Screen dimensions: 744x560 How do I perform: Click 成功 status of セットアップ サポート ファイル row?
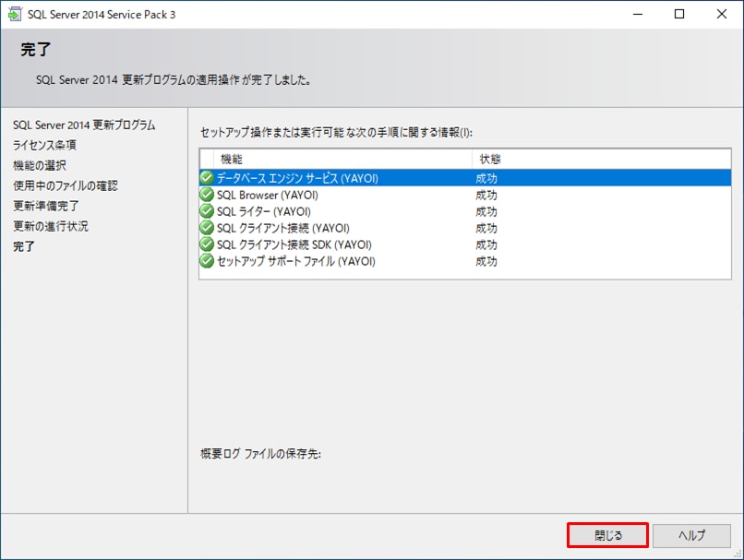pos(486,261)
